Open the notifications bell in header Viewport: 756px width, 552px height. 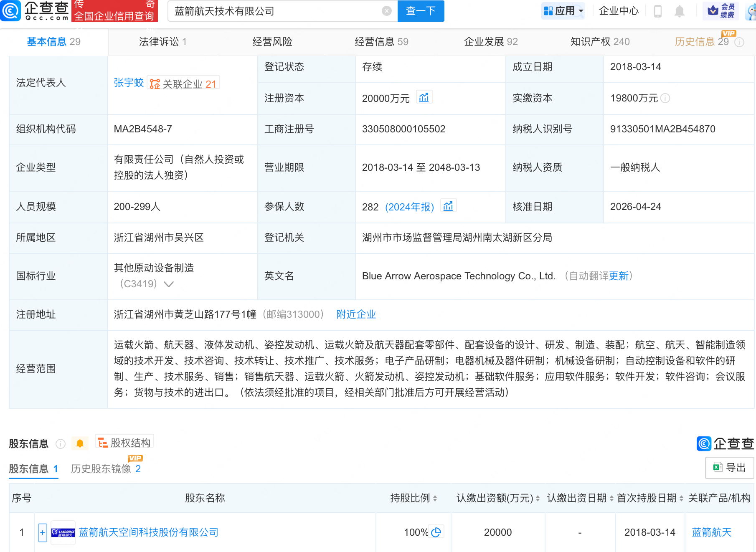[680, 11]
